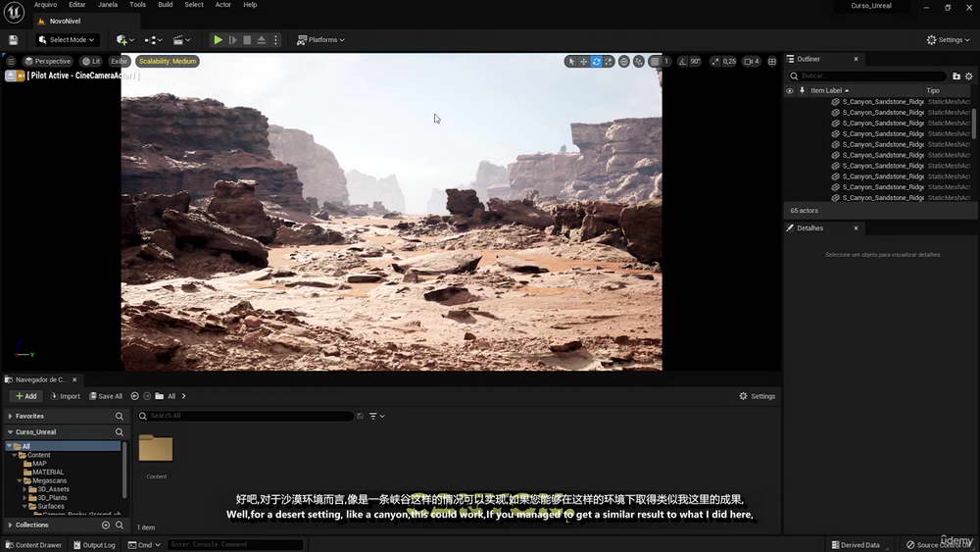Open the Janela menu
This screenshot has width=980, height=552.
click(x=108, y=5)
